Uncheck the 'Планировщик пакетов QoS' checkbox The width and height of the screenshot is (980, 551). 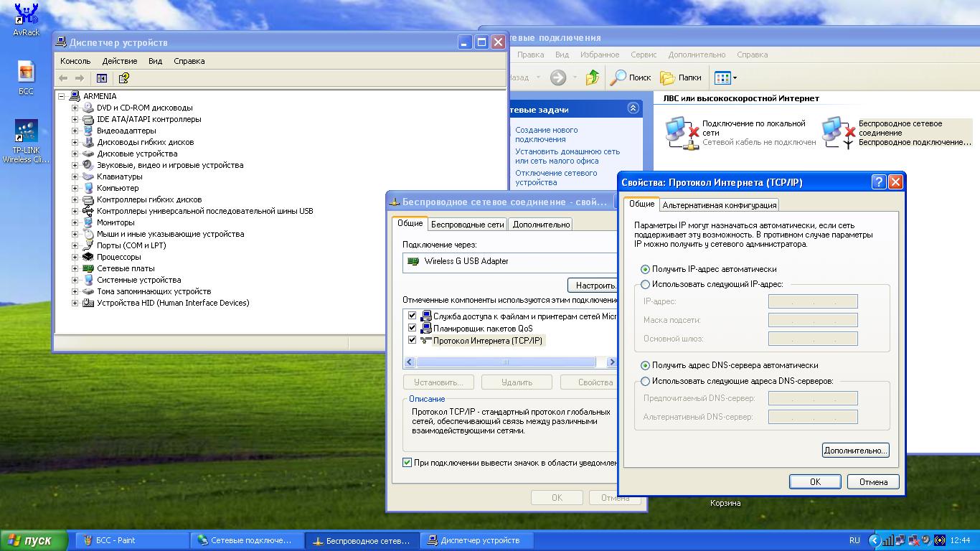click(x=412, y=328)
